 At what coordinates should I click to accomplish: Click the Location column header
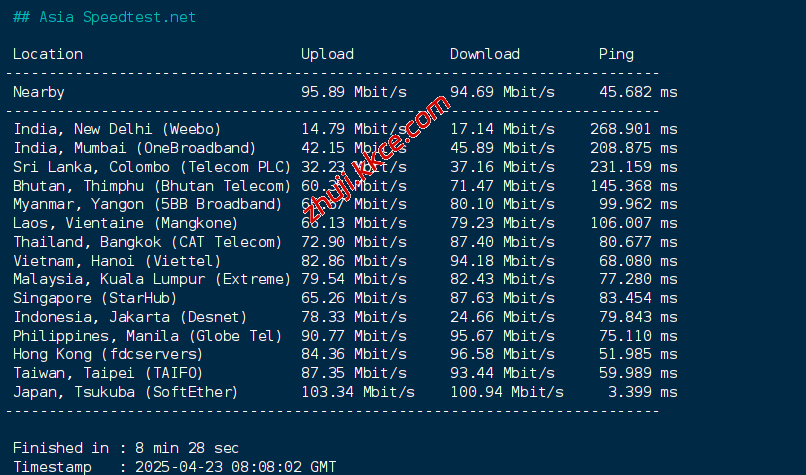point(48,54)
